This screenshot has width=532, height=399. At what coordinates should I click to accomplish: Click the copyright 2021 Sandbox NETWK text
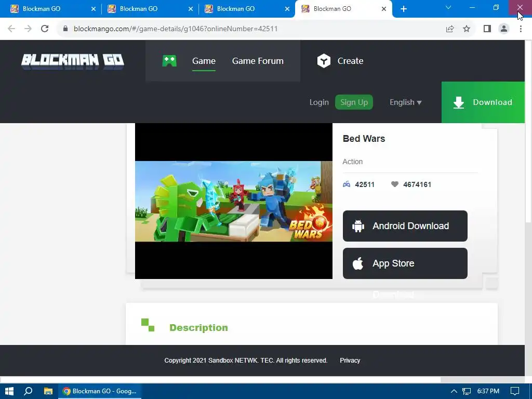tap(246, 361)
